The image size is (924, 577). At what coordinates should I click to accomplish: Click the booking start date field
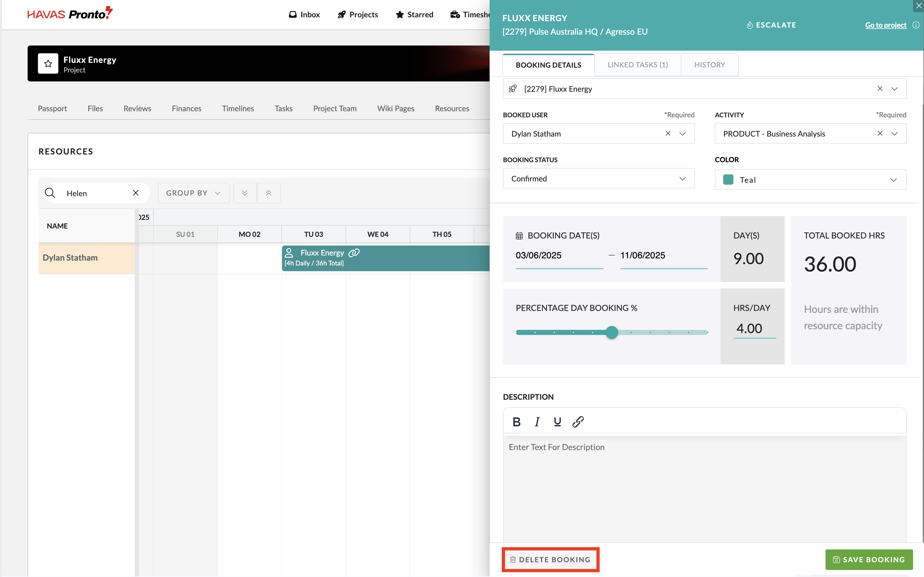click(559, 255)
